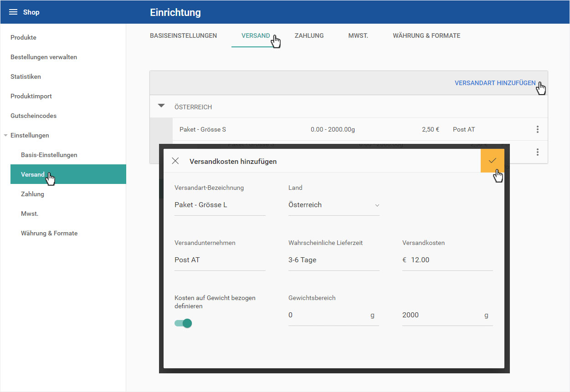Viewport: 570px width, 392px height.
Task: Edit the Versandart-Bezeichnung field
Action: coord(220,205)
